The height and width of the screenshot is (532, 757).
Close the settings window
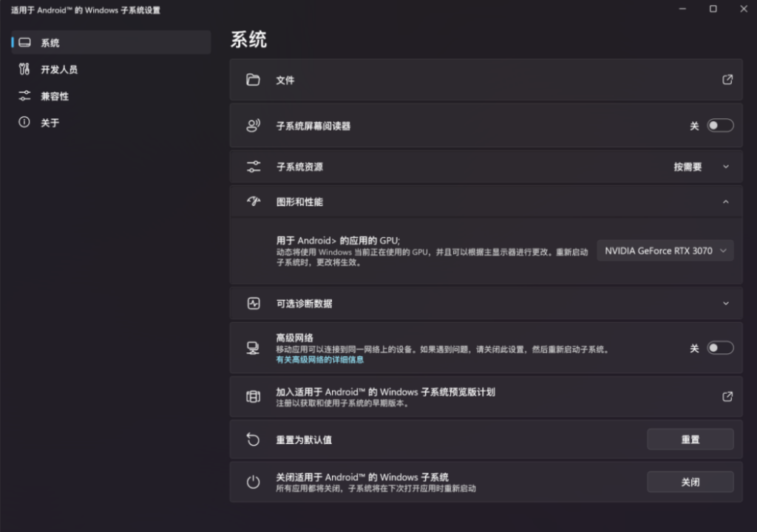point(744,9)
